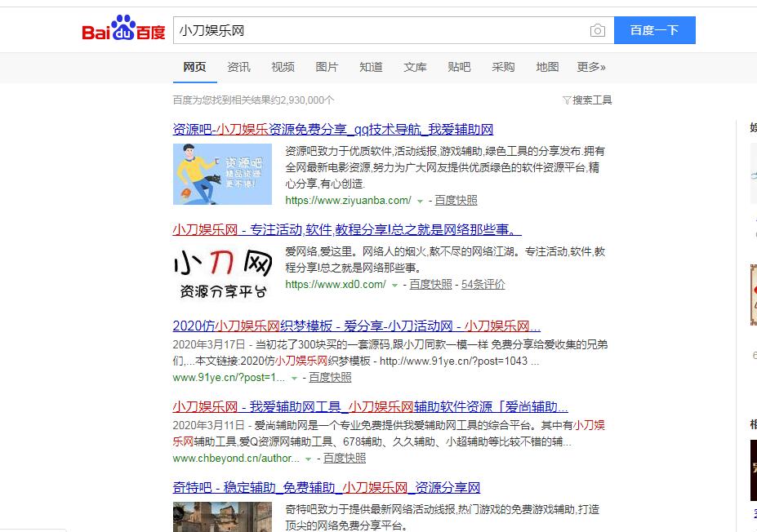The width and height of the screenshot is (757, 532).
Task: Open the 图片 tab
Action: [x=327, y=67]
